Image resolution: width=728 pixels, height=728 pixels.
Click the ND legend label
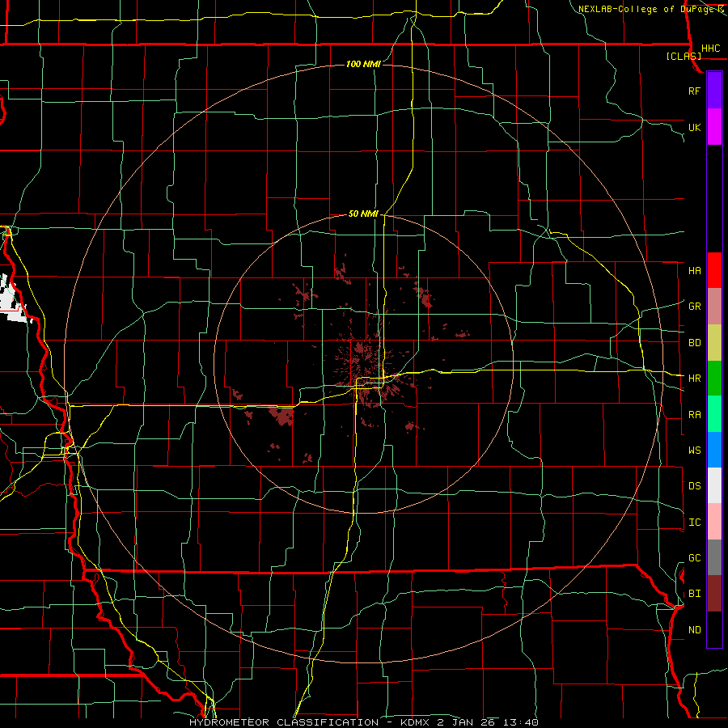pos(694,630)
